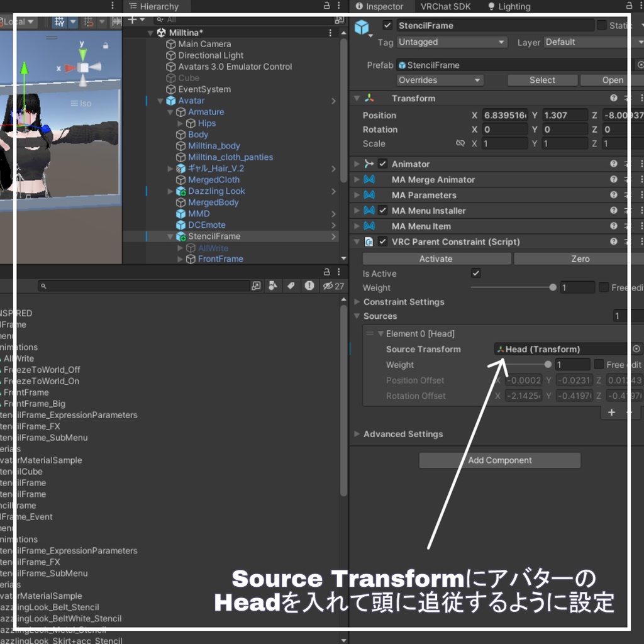Open the prefab Overrides dropdown
The width and height of the screenshot is (644, 644).
tap(440, 80)
